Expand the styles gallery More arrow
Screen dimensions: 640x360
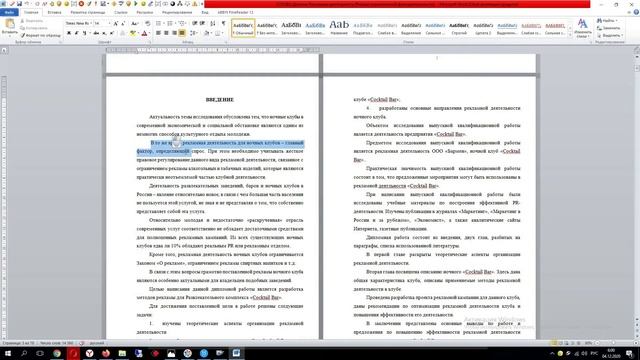pos(570,35)
